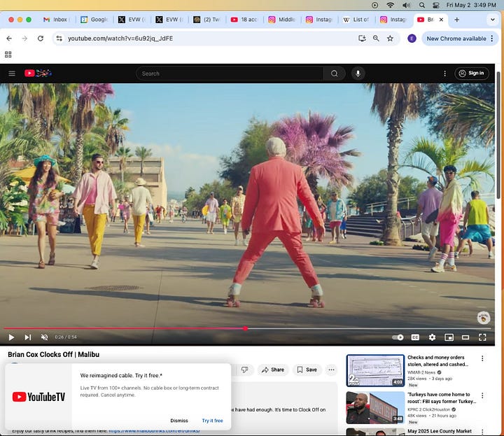Share the Malibu video
Image resolution: width=504 pixels, height=436 pixels.
(273, 370)
